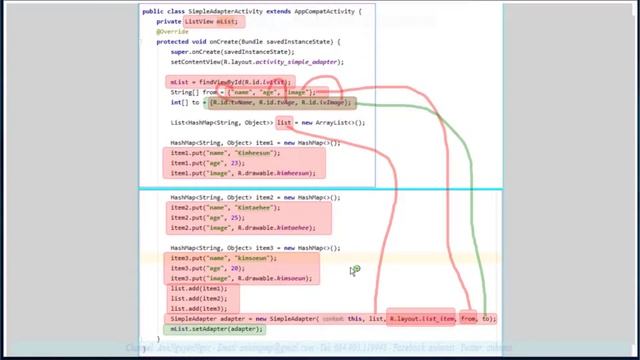
Task: Click the list.add(item2) line
Action: pyautogui.click(x=199, y=299)
